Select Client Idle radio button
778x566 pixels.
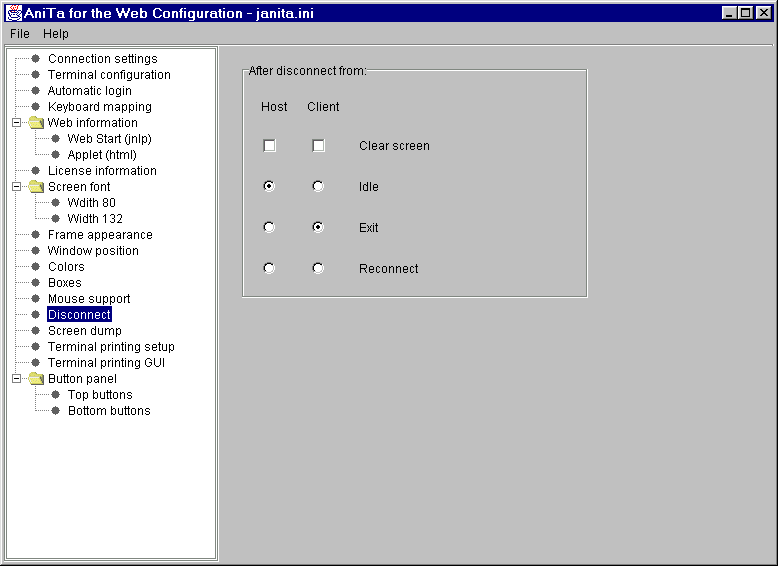(318, 187)
